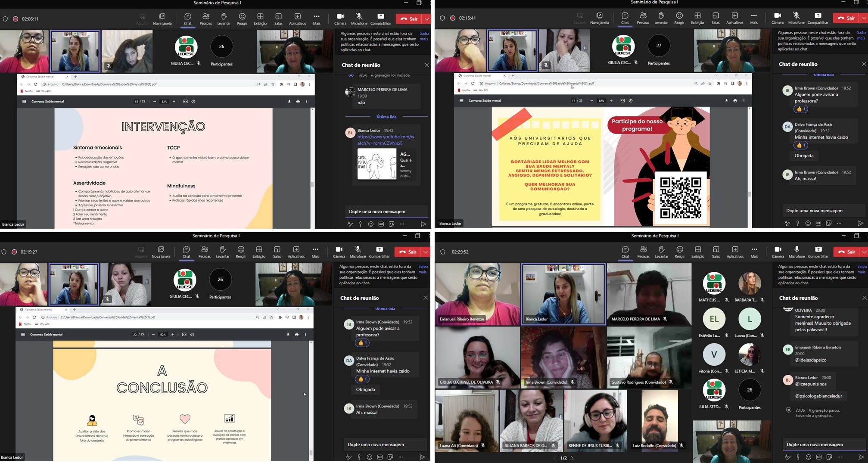Zoom in on the PDF with the QR code slide
Screen dimensions: 868x463
[611, 101]
